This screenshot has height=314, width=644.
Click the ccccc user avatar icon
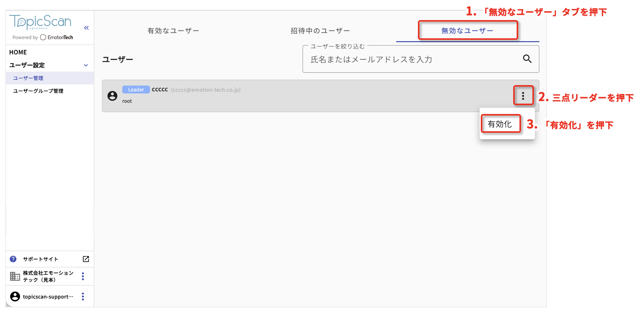coord(112,96)
